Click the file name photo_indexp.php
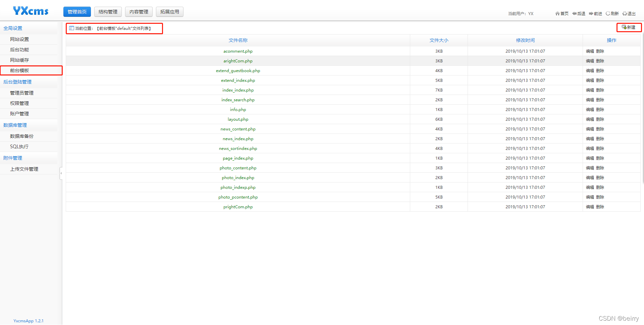 238,187
